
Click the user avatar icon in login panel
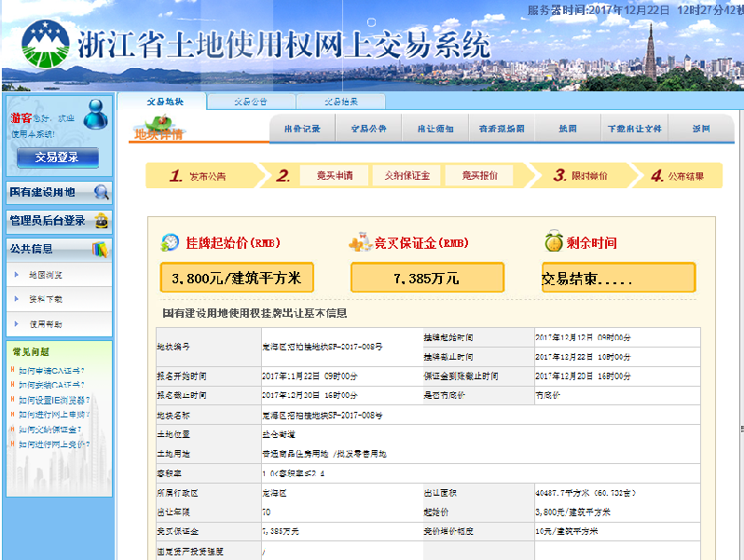pyautogui.click(x=95, y=115)
